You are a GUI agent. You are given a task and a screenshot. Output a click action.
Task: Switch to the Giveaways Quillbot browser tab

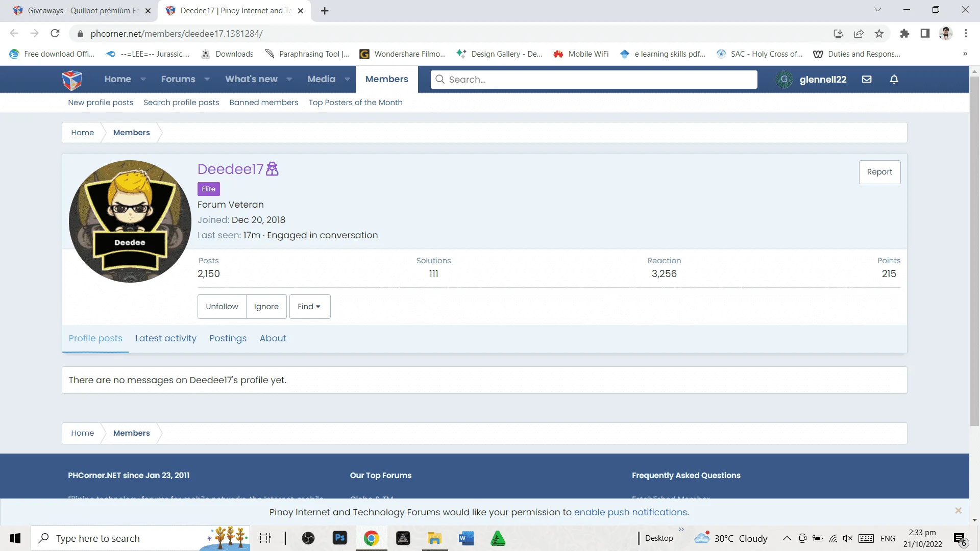pyautogui.click(x=82, y=11)
